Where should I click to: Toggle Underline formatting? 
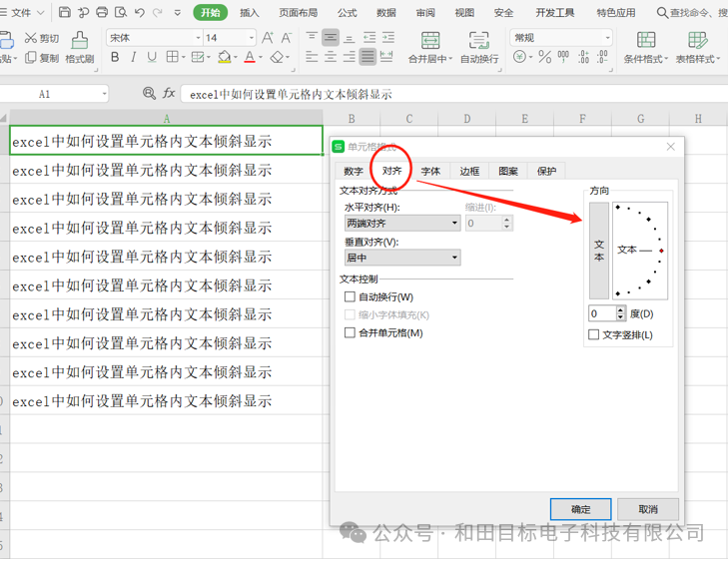tap(152, 57)
